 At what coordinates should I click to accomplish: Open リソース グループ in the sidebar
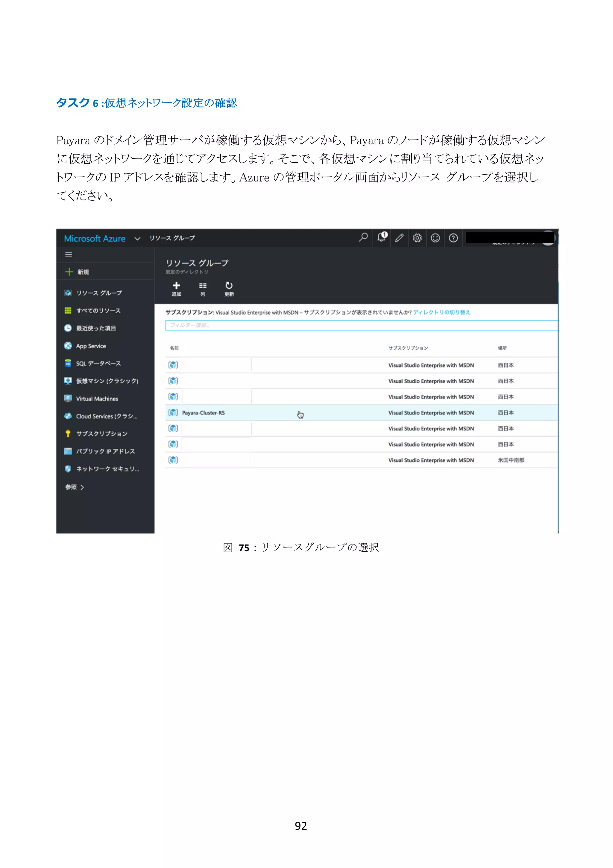pyautogui.click(x=93, y=293)
